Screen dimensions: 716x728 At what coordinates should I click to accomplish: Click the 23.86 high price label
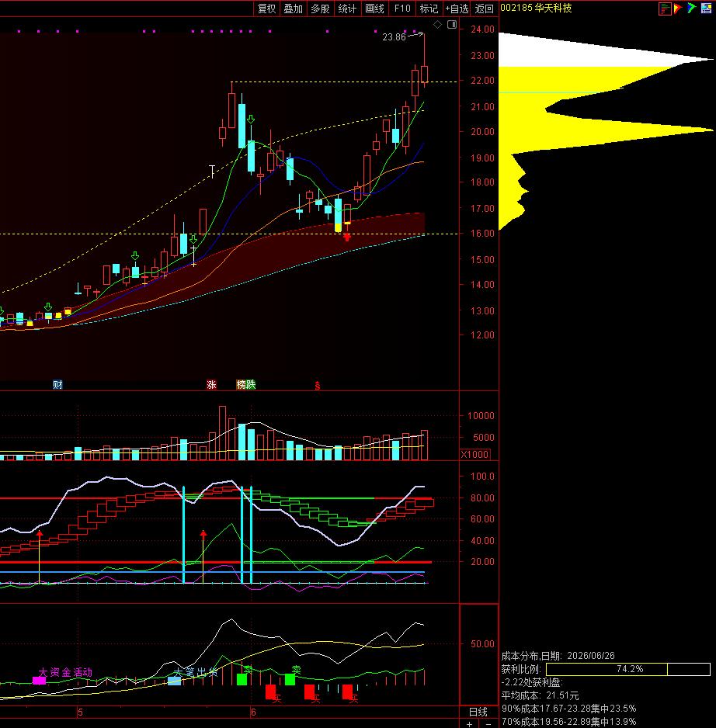(394, 37)
